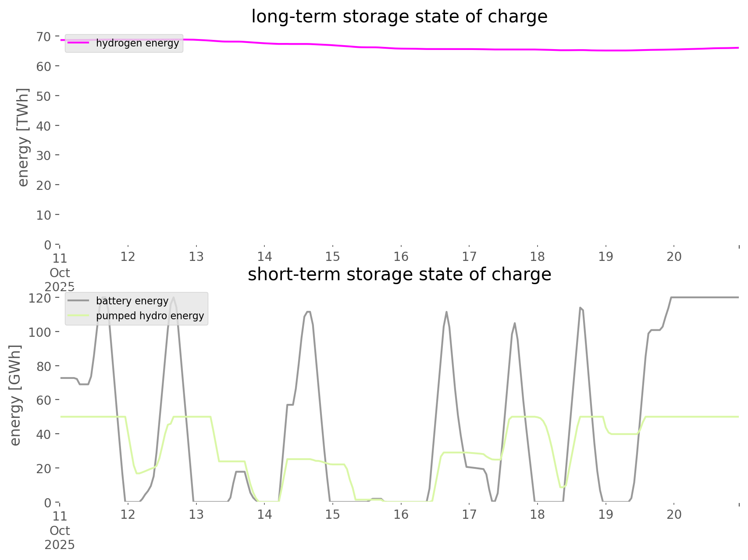This screenshot has height=560, width=748.
Task: Click the 20 date tick on the bottom chart
Action: click(x=674, y=514)
